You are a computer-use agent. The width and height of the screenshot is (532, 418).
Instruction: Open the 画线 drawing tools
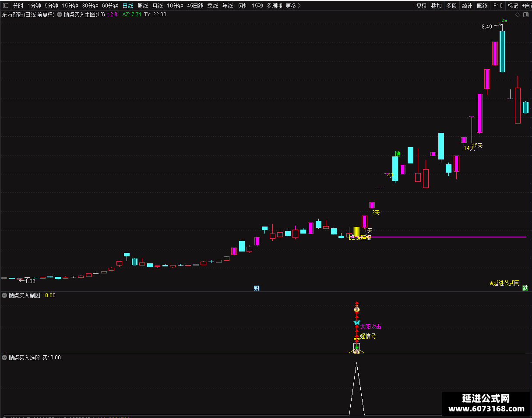point(482,6)
